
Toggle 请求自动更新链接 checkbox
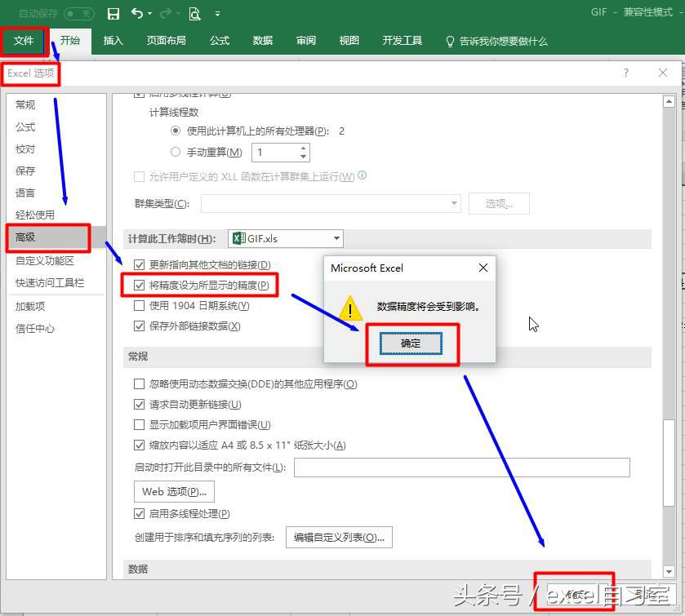139,404
